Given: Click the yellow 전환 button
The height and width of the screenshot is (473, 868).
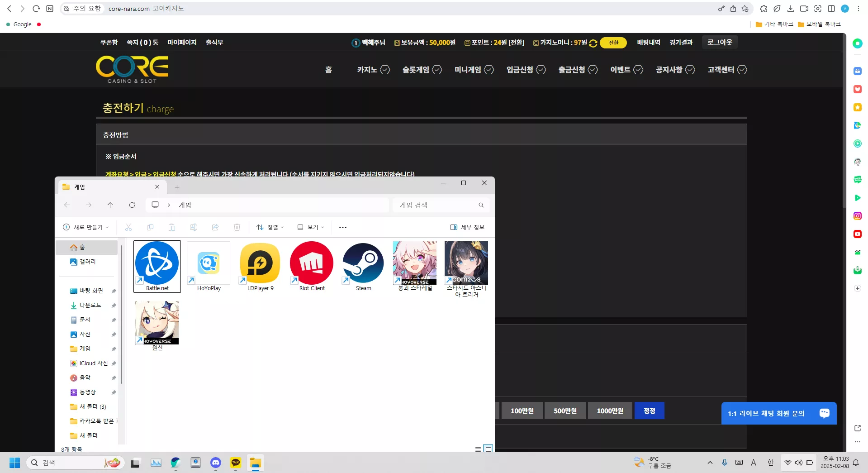Looking at the screenshot, I should (613, 43).
